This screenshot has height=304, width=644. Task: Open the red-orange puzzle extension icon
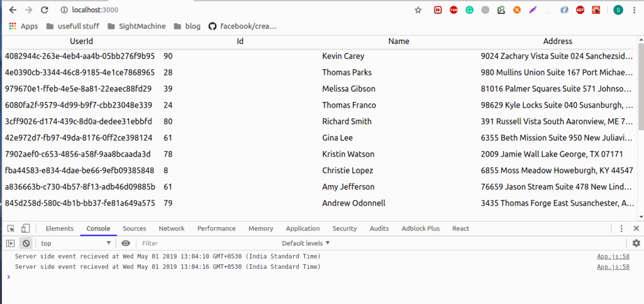pos(596,10)
